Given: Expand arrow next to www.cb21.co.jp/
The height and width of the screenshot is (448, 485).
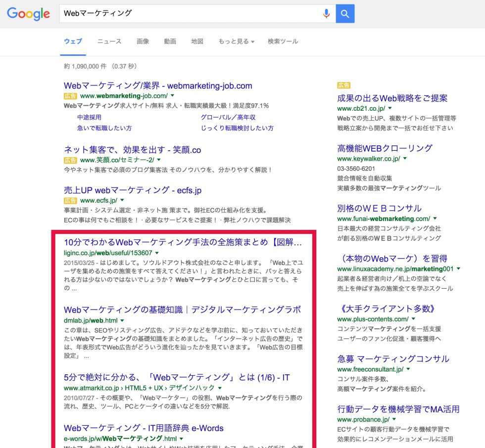Looking at the screenshot, I should click(390, 108).
